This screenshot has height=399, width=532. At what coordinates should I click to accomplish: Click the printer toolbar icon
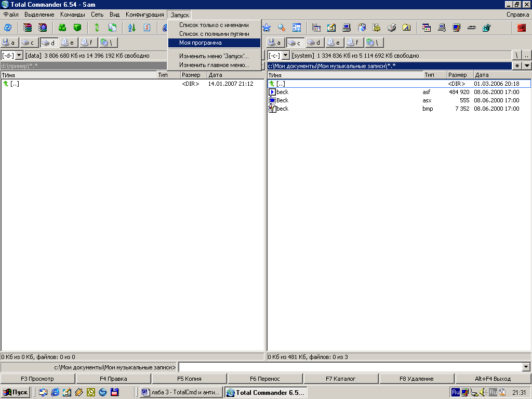[x=392, y=28]
